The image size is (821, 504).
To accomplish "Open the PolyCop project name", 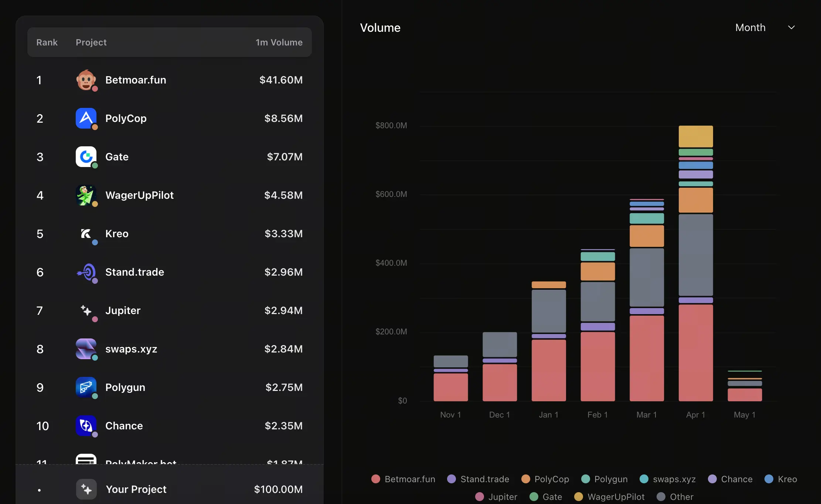I will pos(126,118).
